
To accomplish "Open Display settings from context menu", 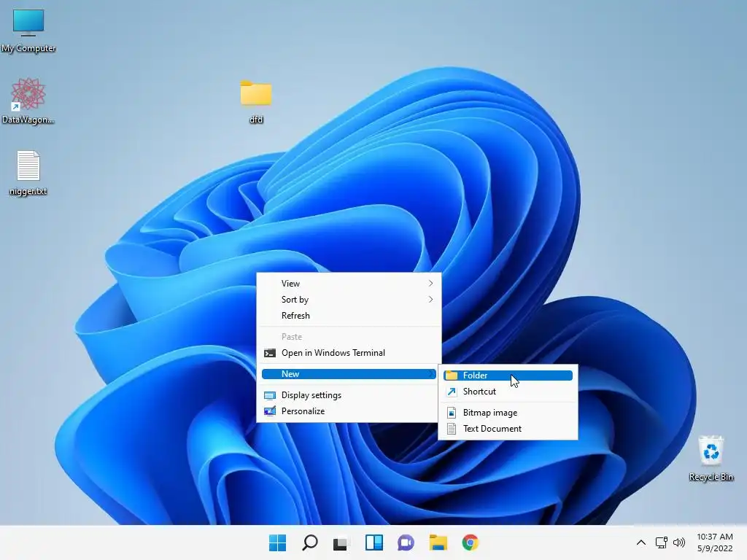I will pyautogui.click(x=349, y=395).
